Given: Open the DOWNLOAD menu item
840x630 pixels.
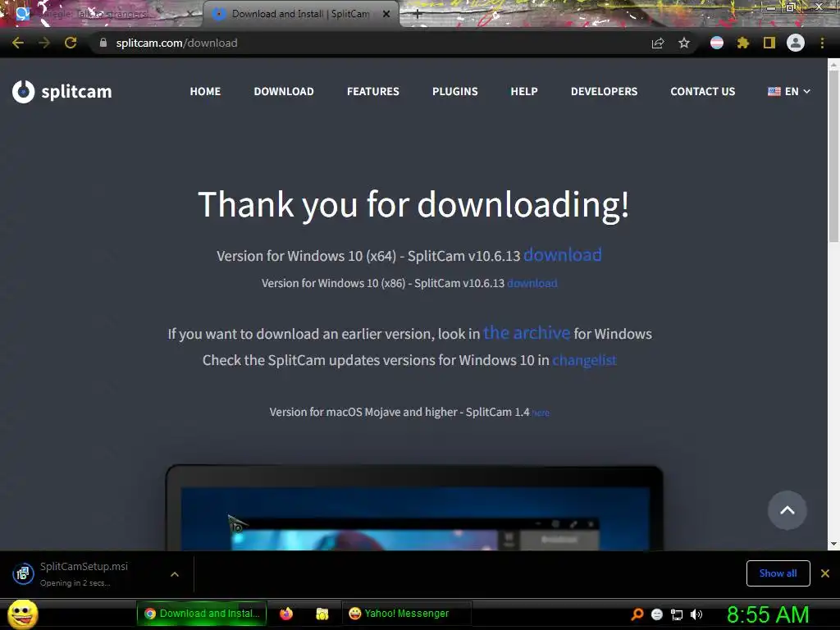Looking at the screenshot, I should 284,92.
